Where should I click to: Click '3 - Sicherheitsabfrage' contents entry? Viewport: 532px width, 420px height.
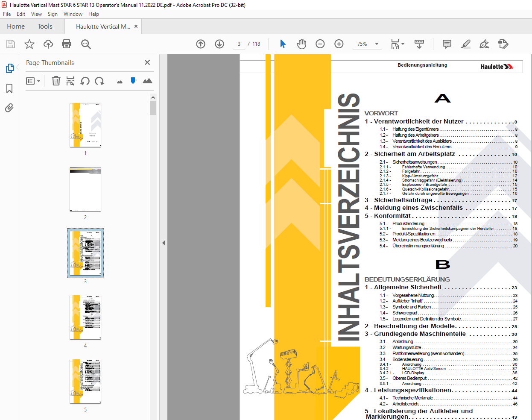point(441,200)
